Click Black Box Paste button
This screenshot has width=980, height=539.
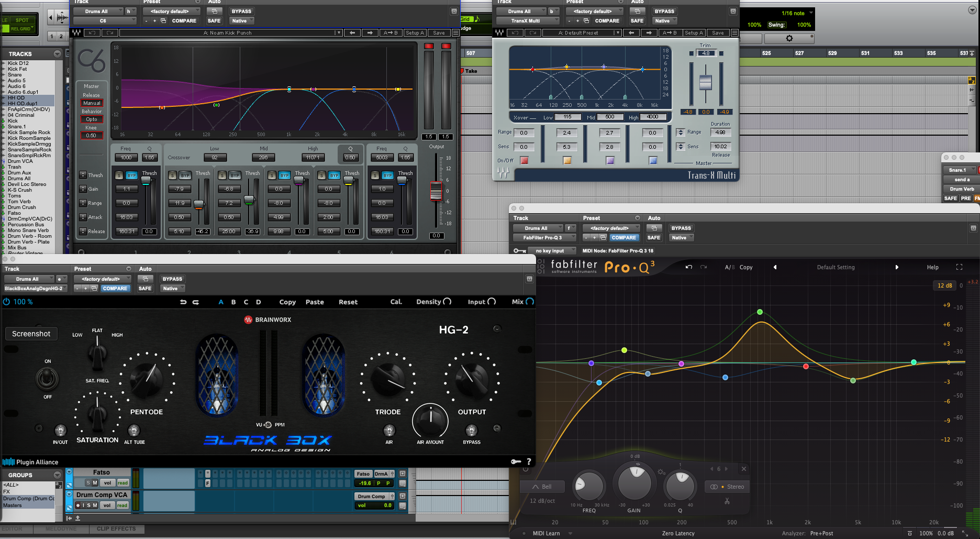(315, 302)
